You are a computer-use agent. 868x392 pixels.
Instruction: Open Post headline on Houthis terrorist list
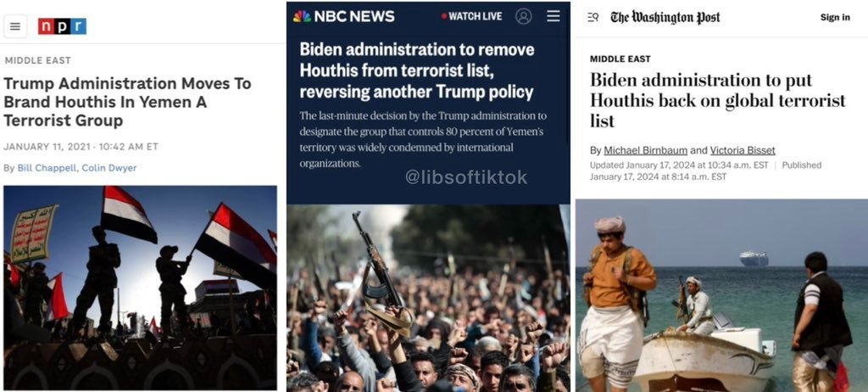717,100
